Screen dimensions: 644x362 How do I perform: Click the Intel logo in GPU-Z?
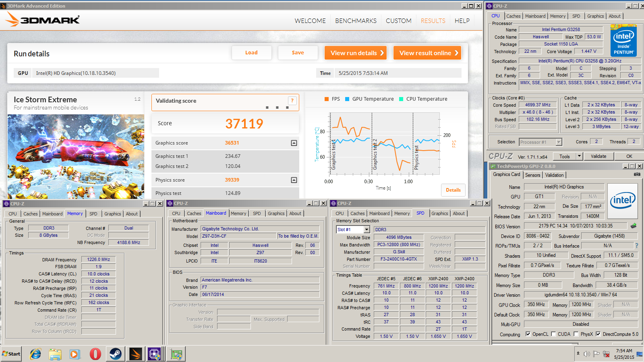click(623, 201)
